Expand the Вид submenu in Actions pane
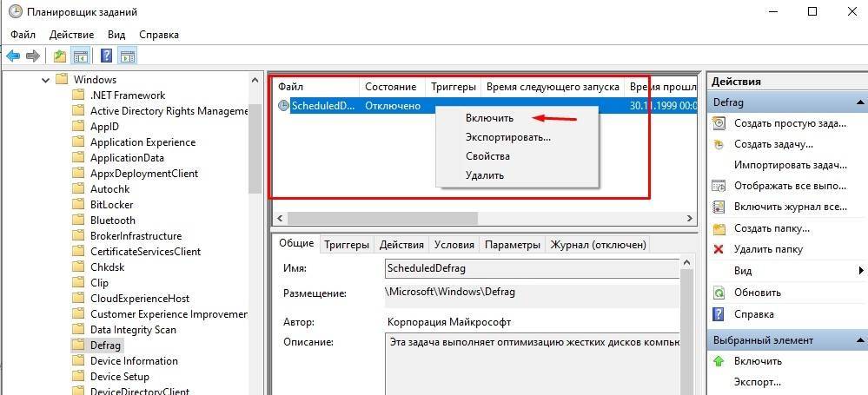The width and height of the screenshot is (868, 395). point(859,271)
